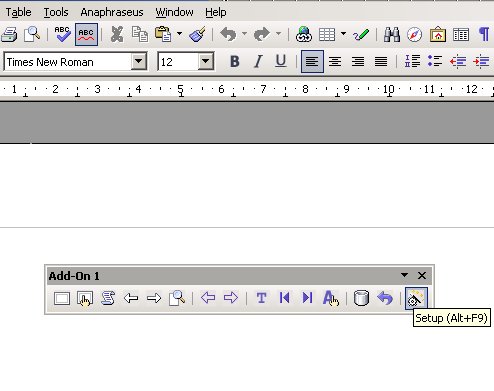494x391 pixels.
Task: Click the jump-to-last bar arrow in Add-On 1
Action: click(307, 298)
